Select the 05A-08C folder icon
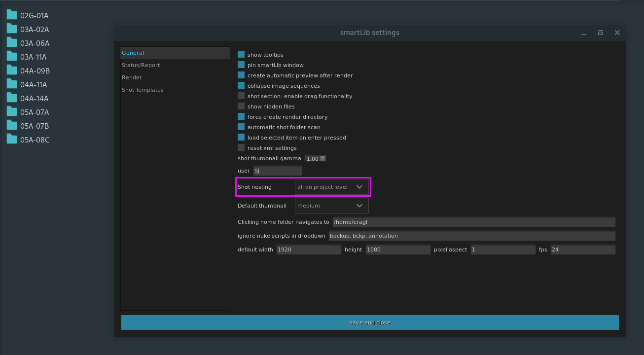Screen dimensions: 644x355 click(x=12, y=139)
